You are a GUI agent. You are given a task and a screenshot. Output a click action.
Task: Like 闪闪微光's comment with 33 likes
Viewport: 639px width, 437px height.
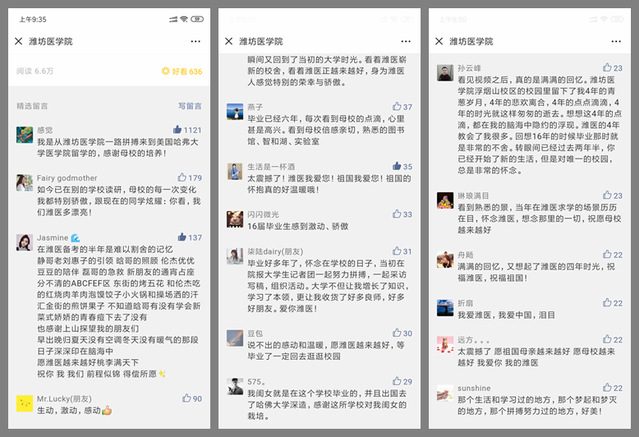(x=395, y=214)
